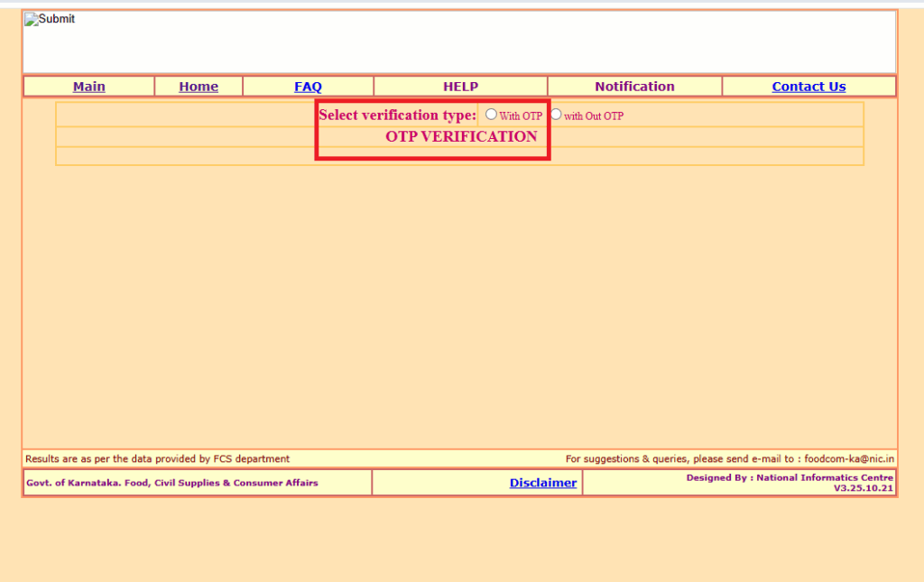The height and width of the screenshot is (582, 924).
Task: Open the Main menu item
Action: [x=88, y=86]
